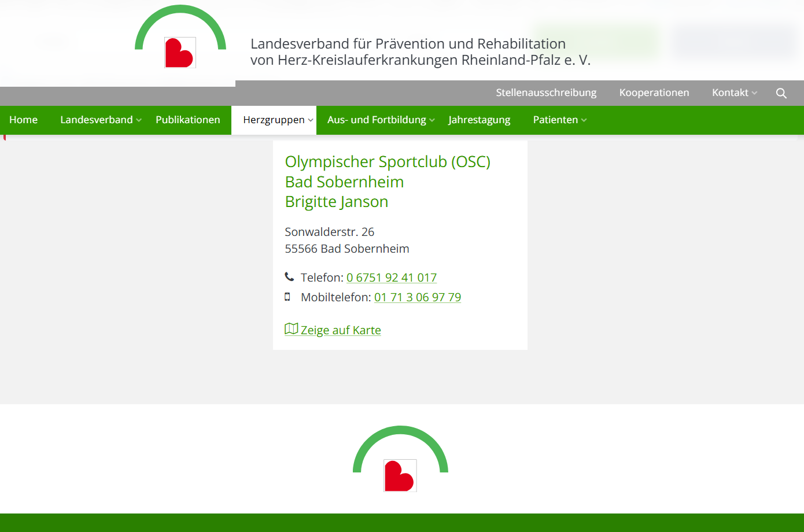Call the landline number 0 6751 92 41 017
The height and width of the screenshot is (532, 804).
coord(391,278)
